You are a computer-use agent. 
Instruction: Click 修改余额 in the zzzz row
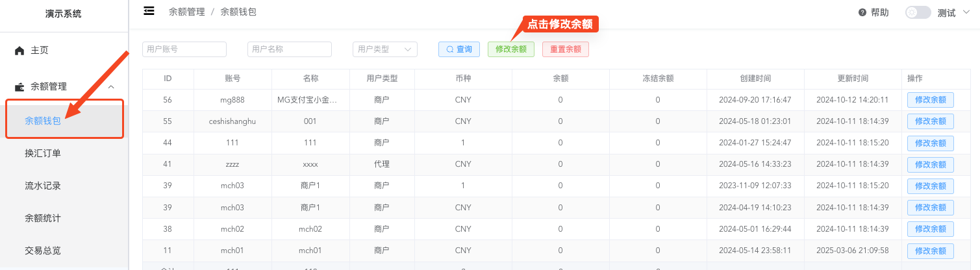tap(931, 164)
